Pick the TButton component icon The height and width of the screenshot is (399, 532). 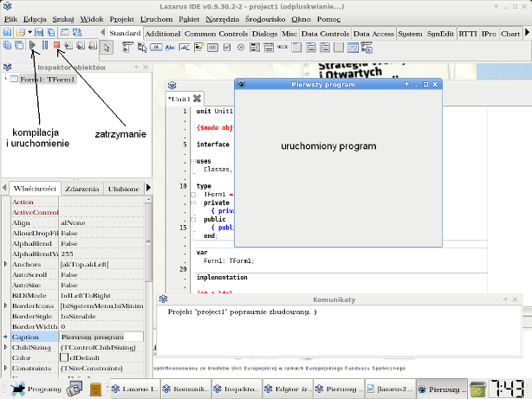[x=156, y=48]
